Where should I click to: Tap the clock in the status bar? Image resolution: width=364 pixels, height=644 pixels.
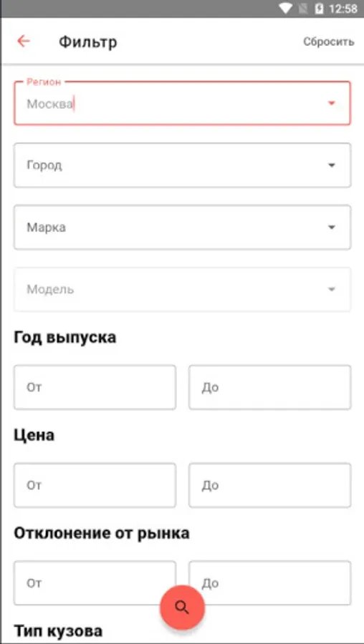point(343,9)
